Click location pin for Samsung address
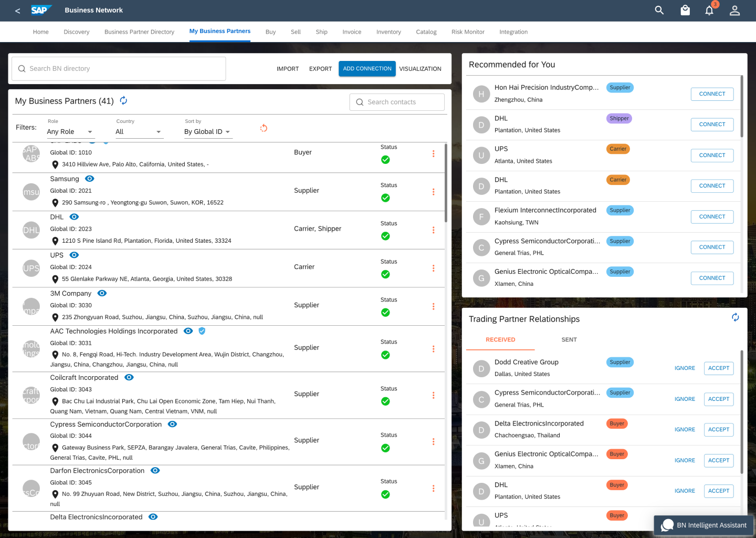The height and width of the screenshot is (538, 756). click(x=55, y=203)
